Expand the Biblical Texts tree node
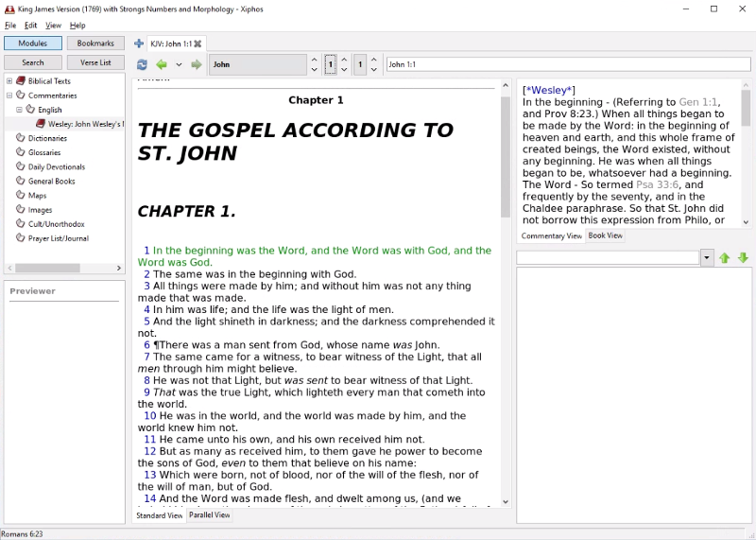Image resolution: width=756 pixels, height=540 pixels. pos(9,81)
